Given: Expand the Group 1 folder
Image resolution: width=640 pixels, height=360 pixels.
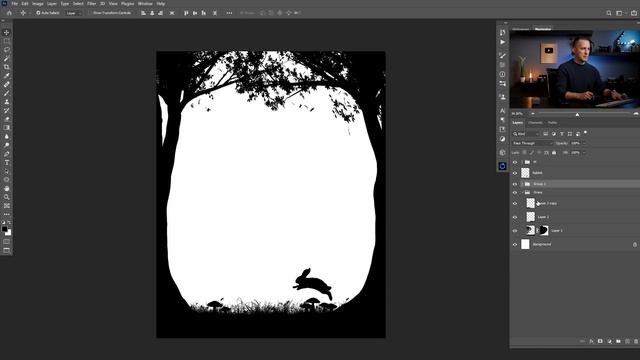Looking at the screenshot, I should click(x=522, y=184).
